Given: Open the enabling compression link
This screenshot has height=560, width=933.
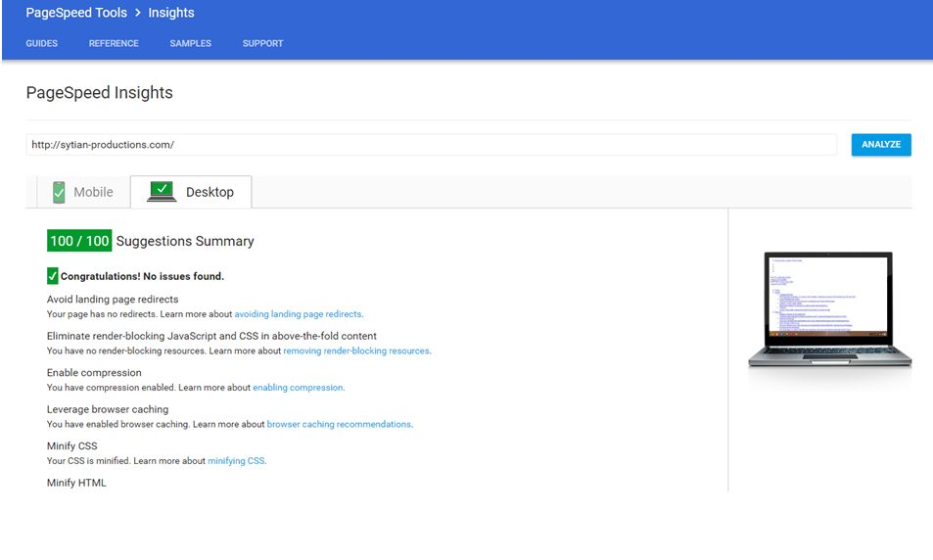Looking at the screenshot, I should 298,388.
